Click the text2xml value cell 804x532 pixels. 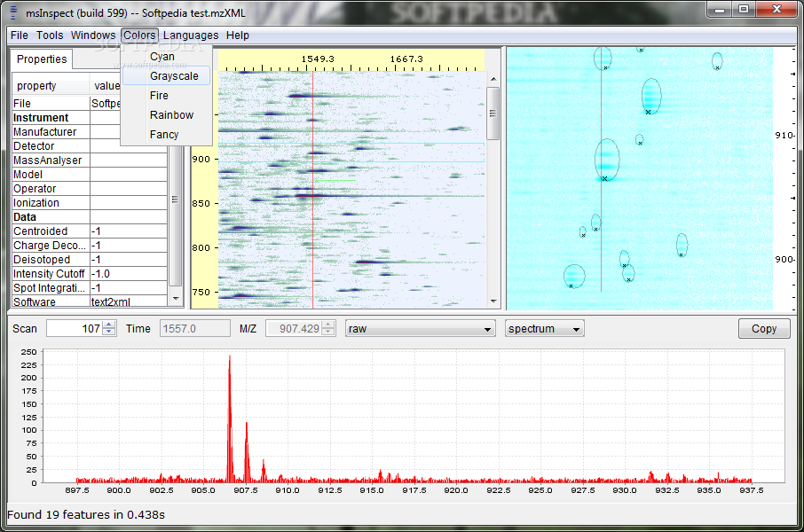pos(128,301)
